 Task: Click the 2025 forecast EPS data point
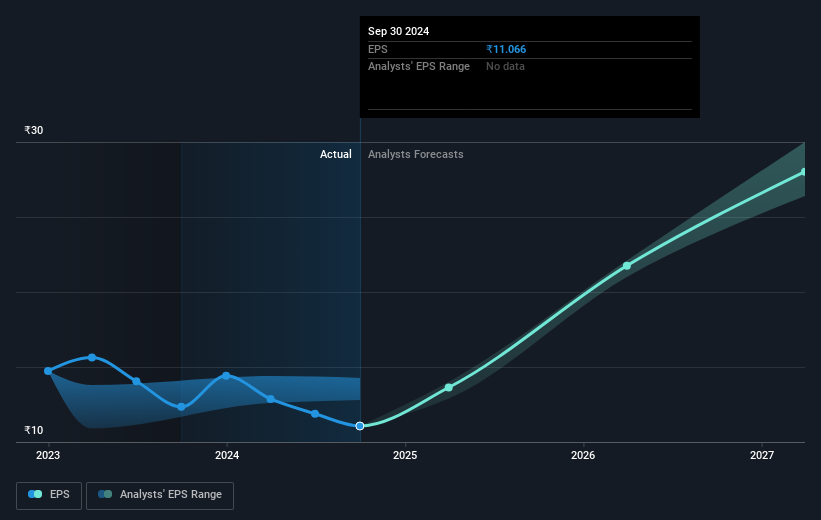tap(449, 388)
